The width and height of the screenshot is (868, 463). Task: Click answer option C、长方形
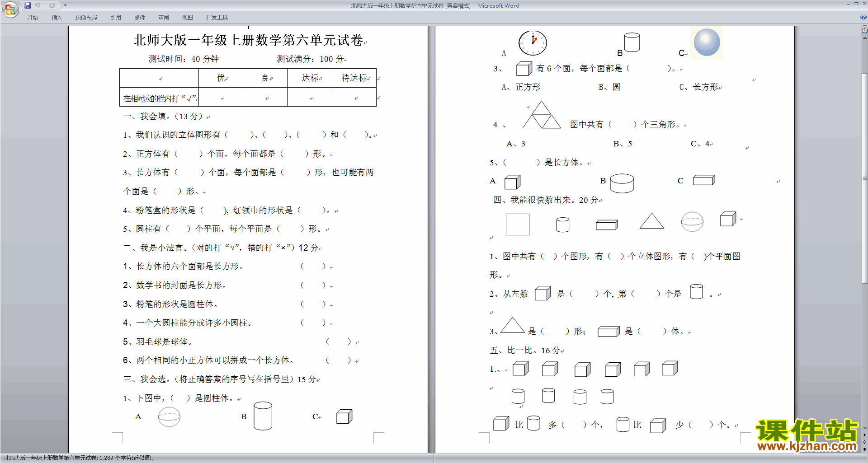coord(698,87)
